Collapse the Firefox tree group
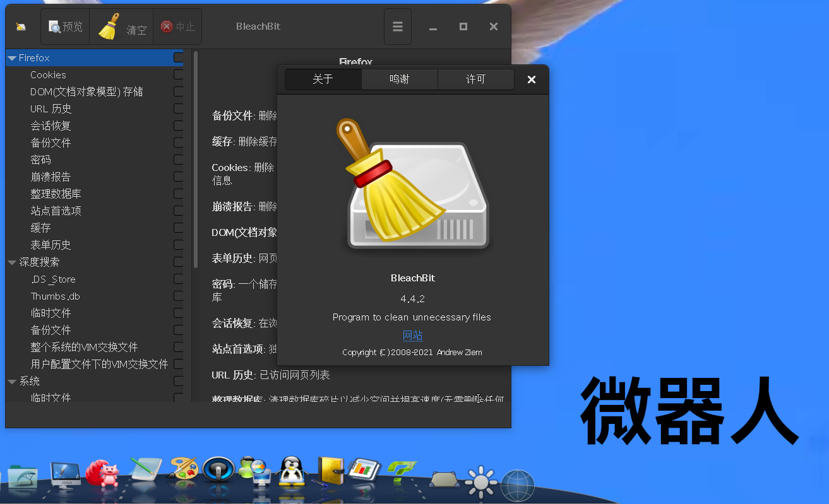The width and height of the screenshot is (829, 504). [x=11, y=58]
